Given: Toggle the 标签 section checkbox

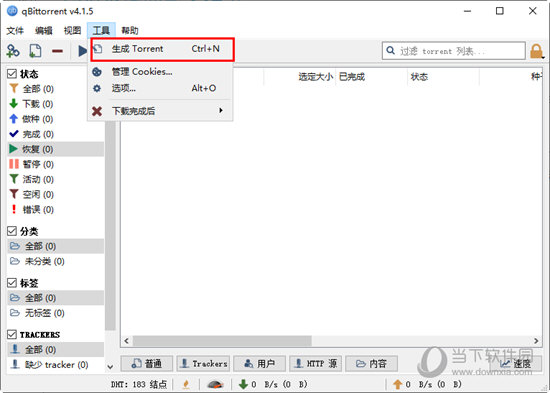Looking at the screenshot, I should pos(12,283).
